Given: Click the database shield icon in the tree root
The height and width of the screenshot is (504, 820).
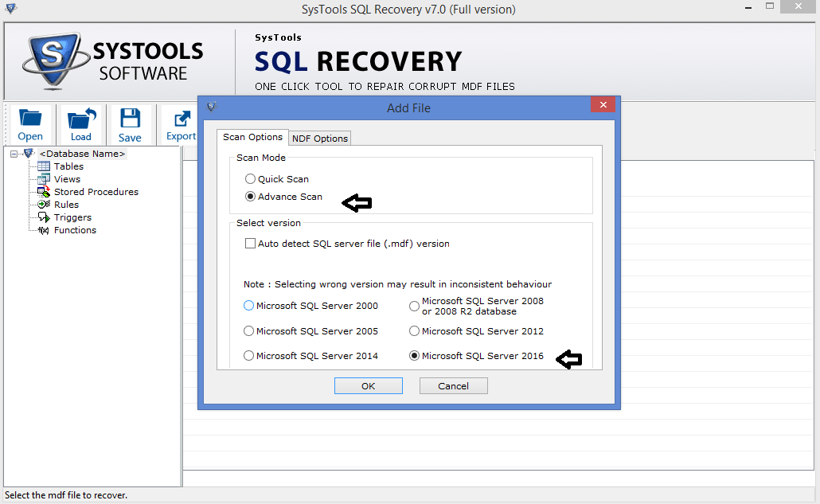Looking at the screenshot, I should [29, 153].
